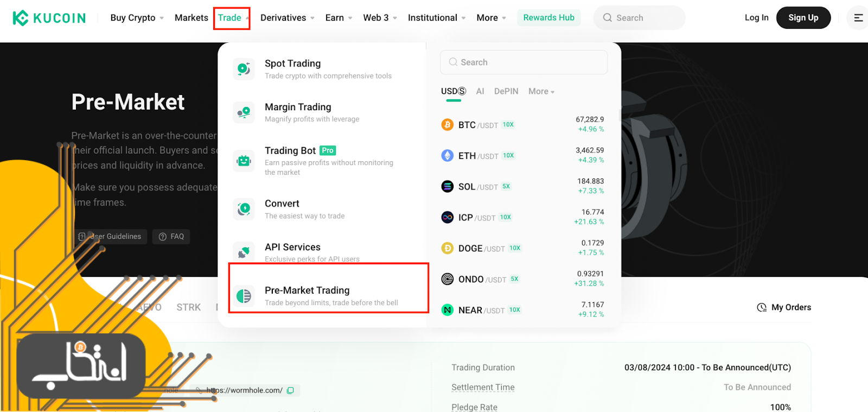Expand the Earn dropdown
Viewport: 868px width, 412px height.
point(339,18)
